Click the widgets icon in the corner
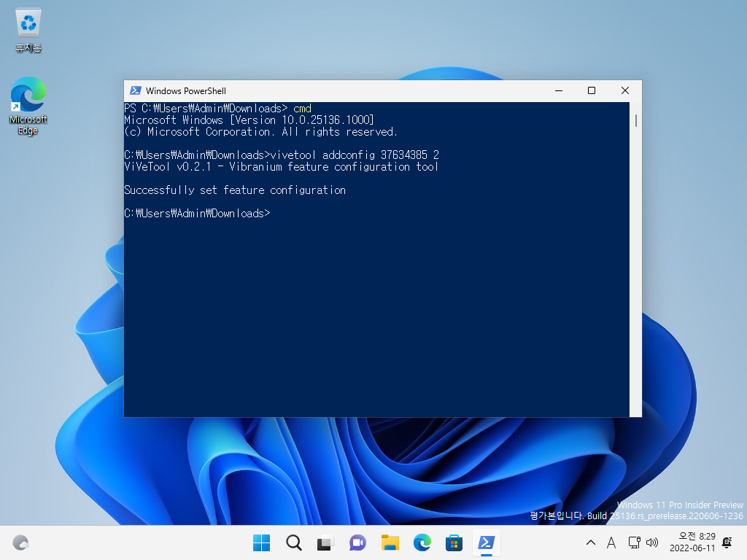 pyautogui.click(x=20, y=542)
